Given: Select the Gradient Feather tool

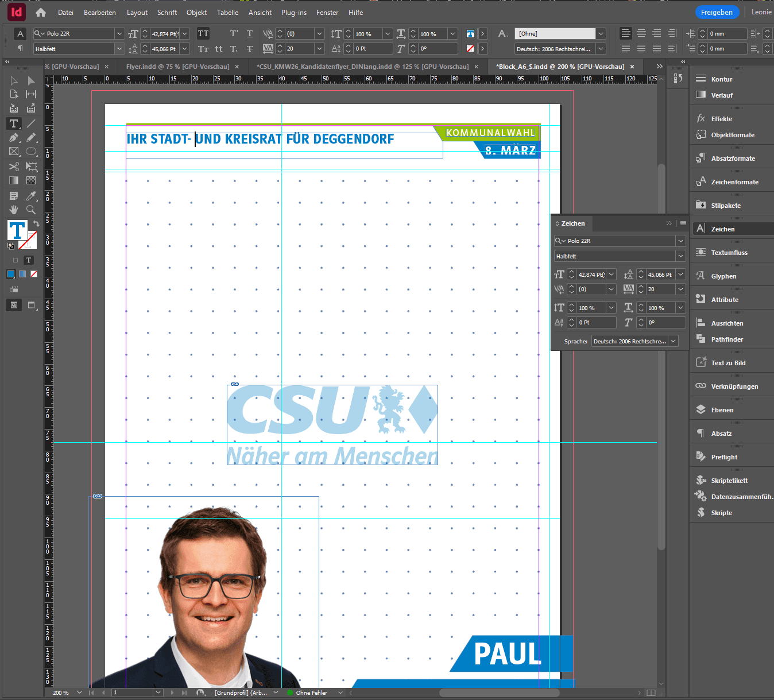Looking at the screenshot, I should coord(31,180).
